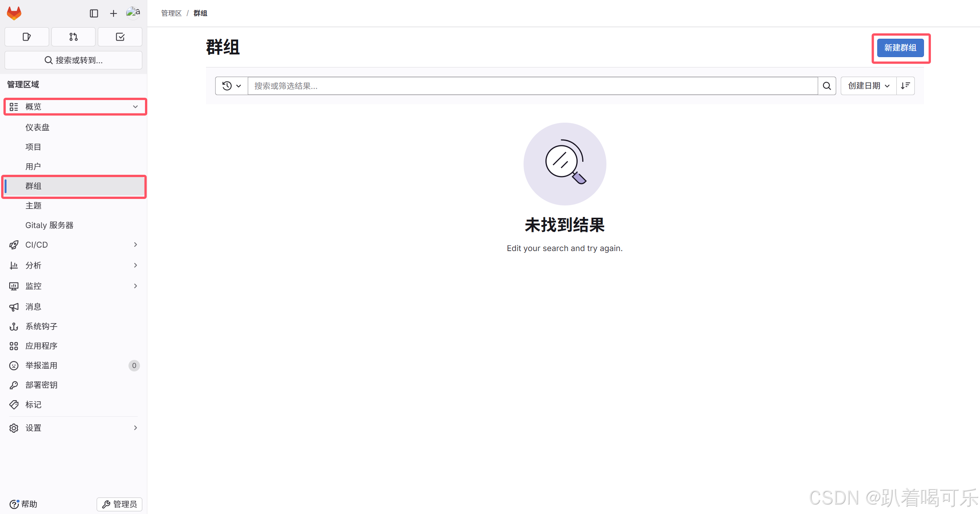Click the 举报滥用 count badge
The image size is (980, 514).
[x=134, y=366]
